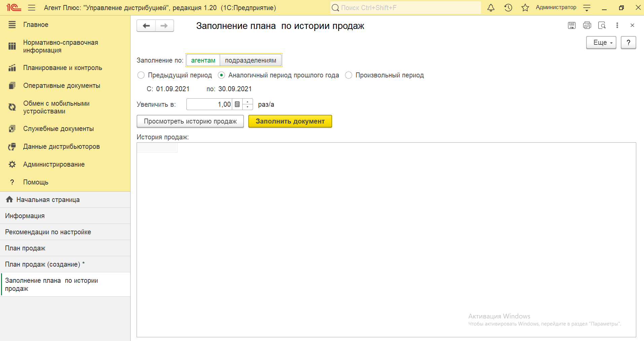The width and height of the screenshot is (644, 341).
Task: Select "Аналогичный период прошлого года" option
Action: click(x=221, y=75)
